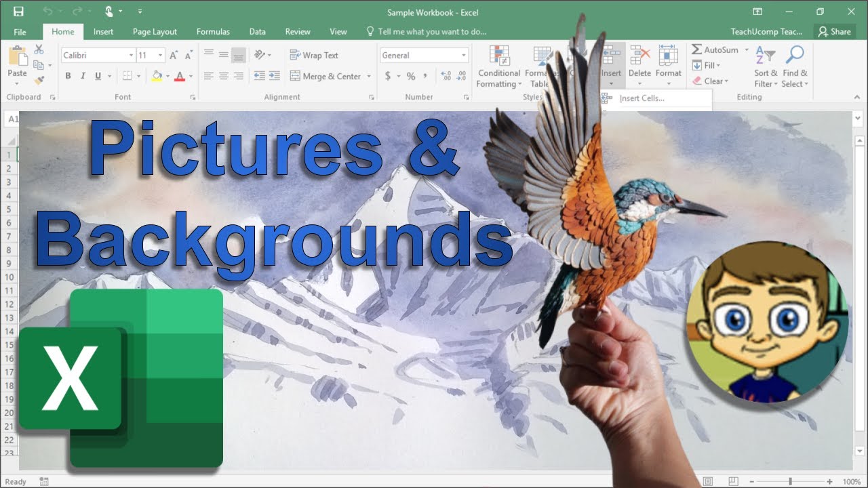Open the Sort & Filter menu
This screenshot has height=488, width=868.
click(x=766, y=67)
